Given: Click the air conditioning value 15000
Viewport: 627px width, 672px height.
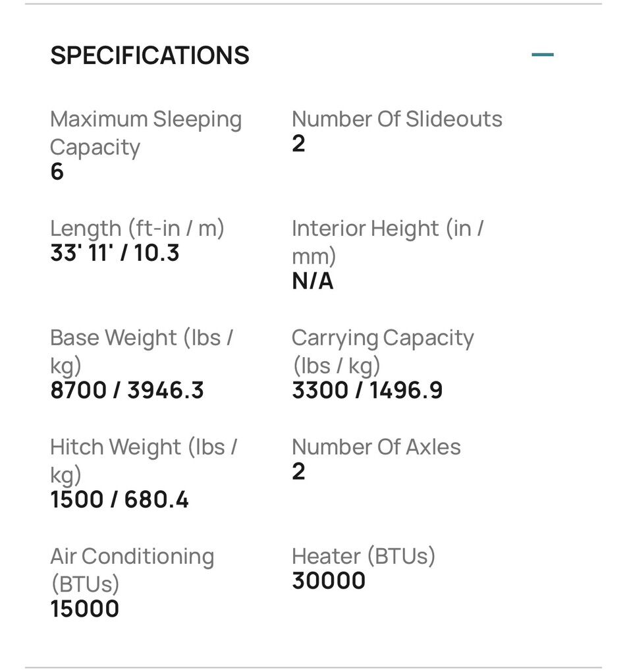Looking at the screenshot, I should [x=84, y=609].
